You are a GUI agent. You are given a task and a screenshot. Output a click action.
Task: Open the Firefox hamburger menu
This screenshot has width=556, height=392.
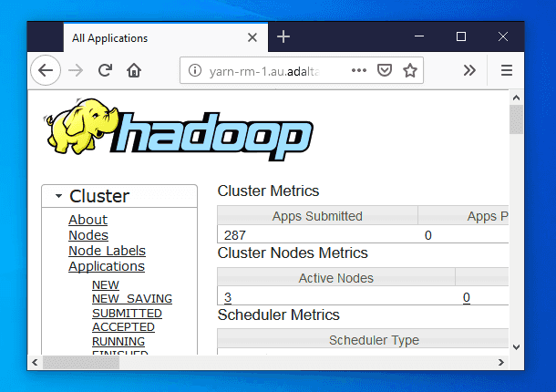pyautogui.click(x=507, y=70)
